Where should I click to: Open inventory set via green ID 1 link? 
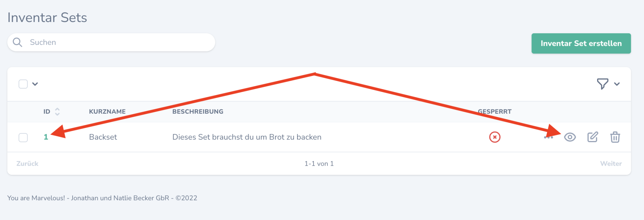(x=46, y=137)
